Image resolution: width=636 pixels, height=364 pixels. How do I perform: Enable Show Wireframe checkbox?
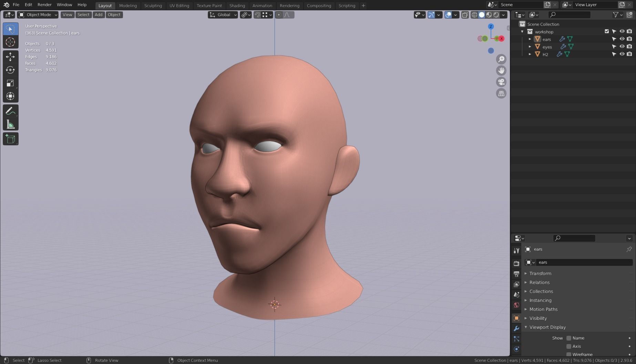point(569,354)
